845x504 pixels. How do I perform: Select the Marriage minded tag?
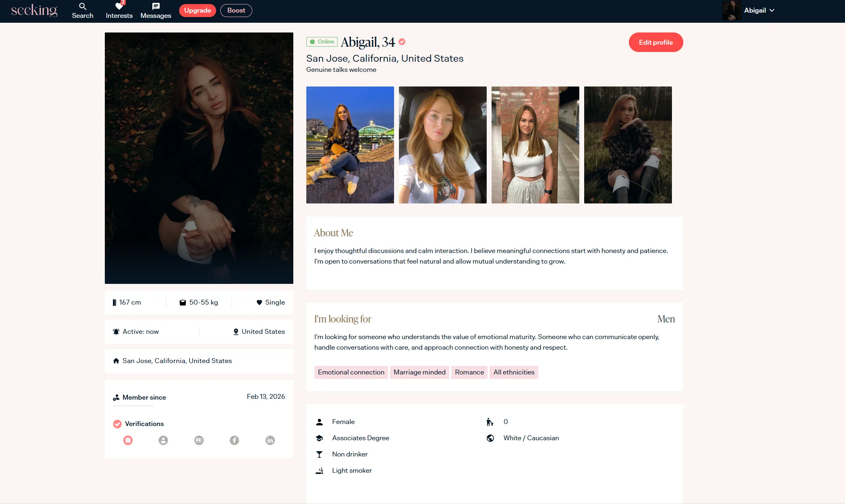point(419,372)
